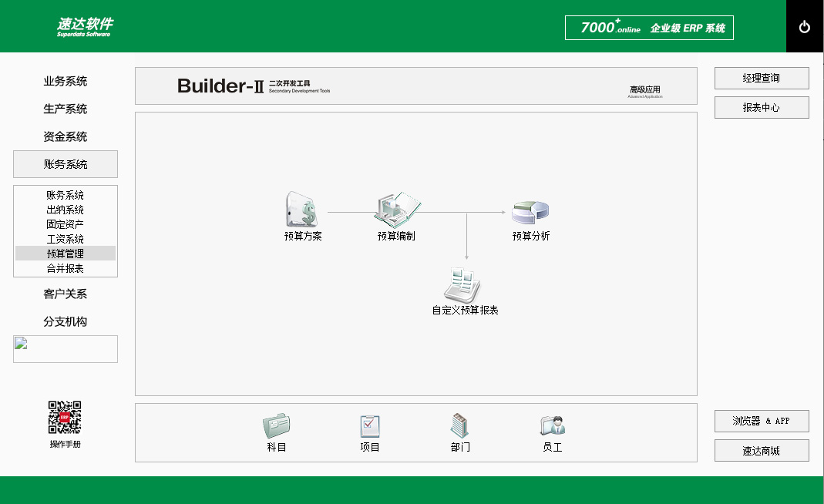Open the 科目 (accounts) folder icon
The image size is (824, 504).
point(276,425)
